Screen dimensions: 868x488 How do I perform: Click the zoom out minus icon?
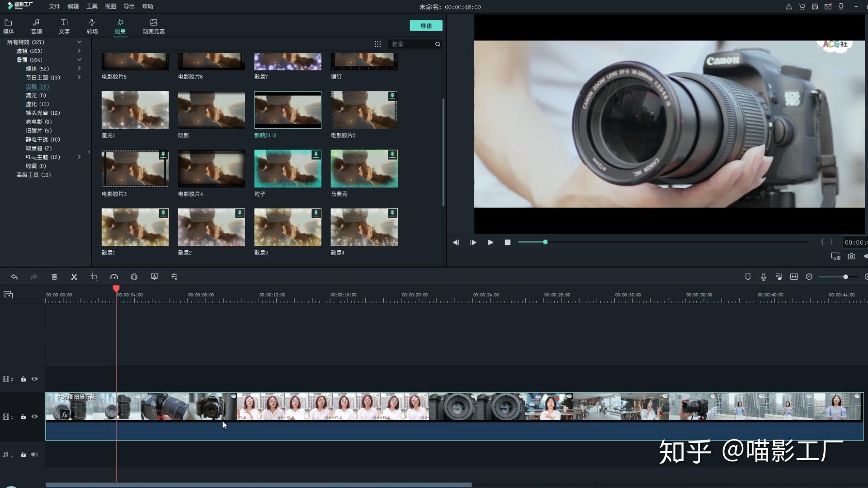click(x=809, y=277)
